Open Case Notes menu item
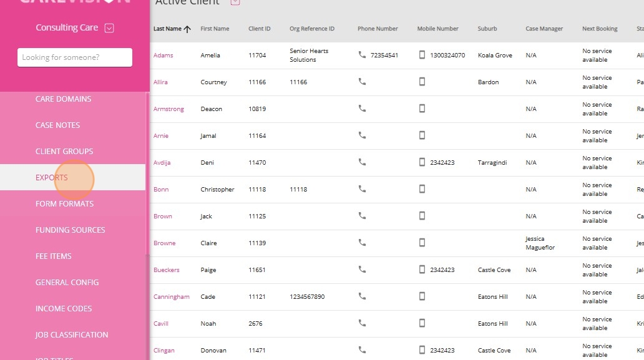644x360 pixels. pyautogui.click(x=57, y=125)
